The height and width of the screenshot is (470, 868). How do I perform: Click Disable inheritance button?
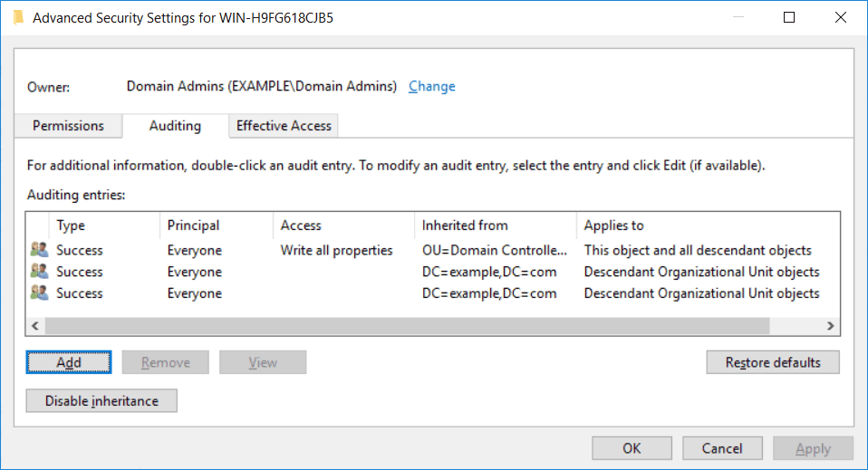101,400
